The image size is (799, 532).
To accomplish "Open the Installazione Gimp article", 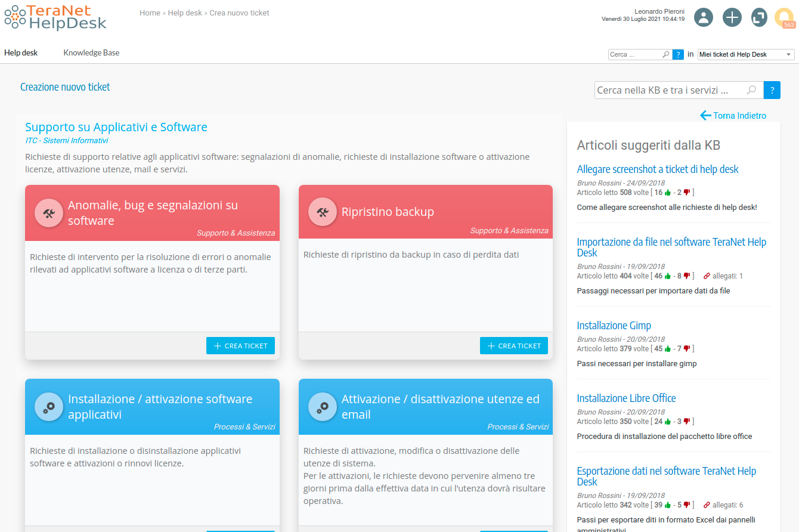I will point(614,326).
